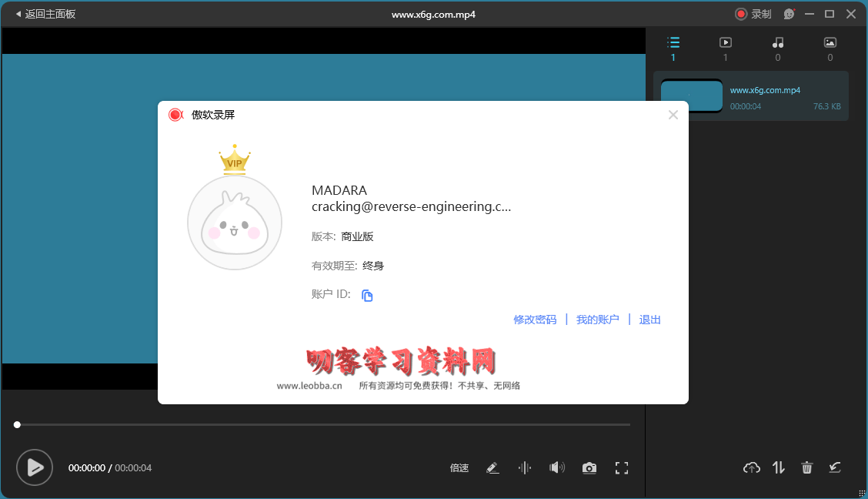Click the edit pencil icon
The width and height of the screenshot is (868, 499).
493,468
